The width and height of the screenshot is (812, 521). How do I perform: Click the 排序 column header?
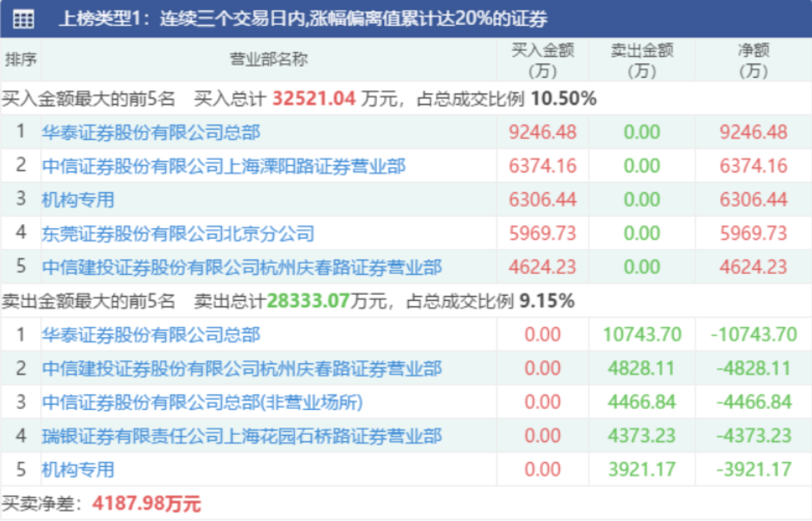pos(21,60)
